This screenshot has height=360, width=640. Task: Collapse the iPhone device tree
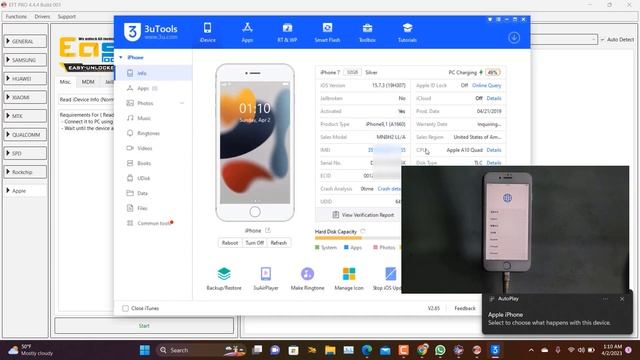tap(121, 58)
